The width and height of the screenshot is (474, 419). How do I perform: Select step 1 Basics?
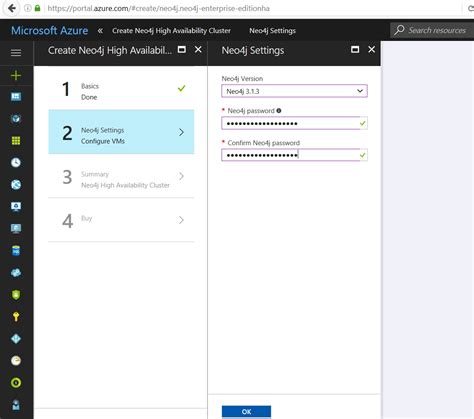(x=121, y=88)
